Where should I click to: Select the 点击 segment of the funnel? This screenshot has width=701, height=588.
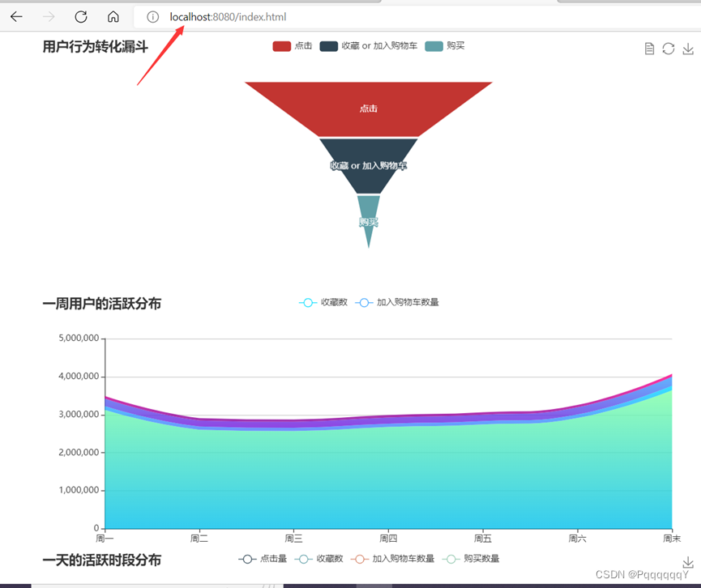point(369,106)
